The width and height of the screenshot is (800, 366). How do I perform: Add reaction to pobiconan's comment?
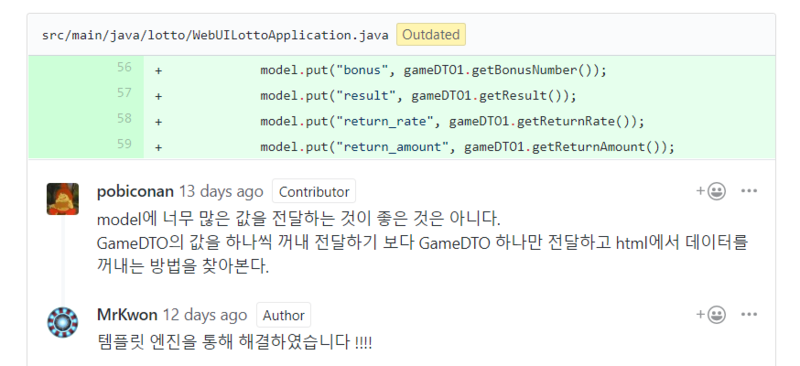click(x=711, y=191)
